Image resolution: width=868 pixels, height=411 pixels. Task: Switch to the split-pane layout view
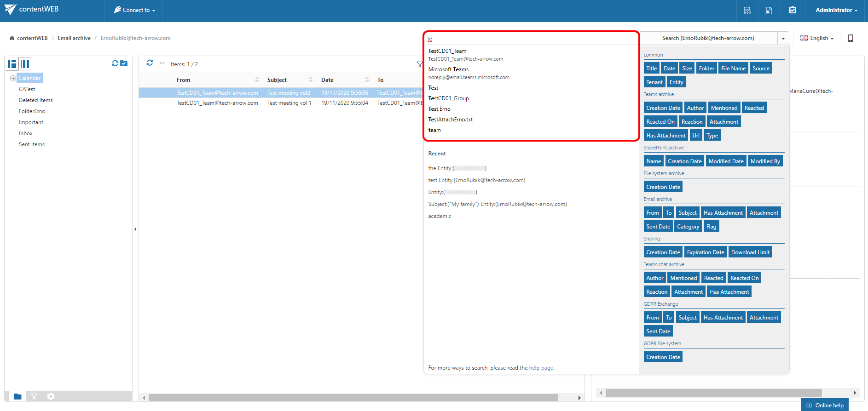point(12,64)
